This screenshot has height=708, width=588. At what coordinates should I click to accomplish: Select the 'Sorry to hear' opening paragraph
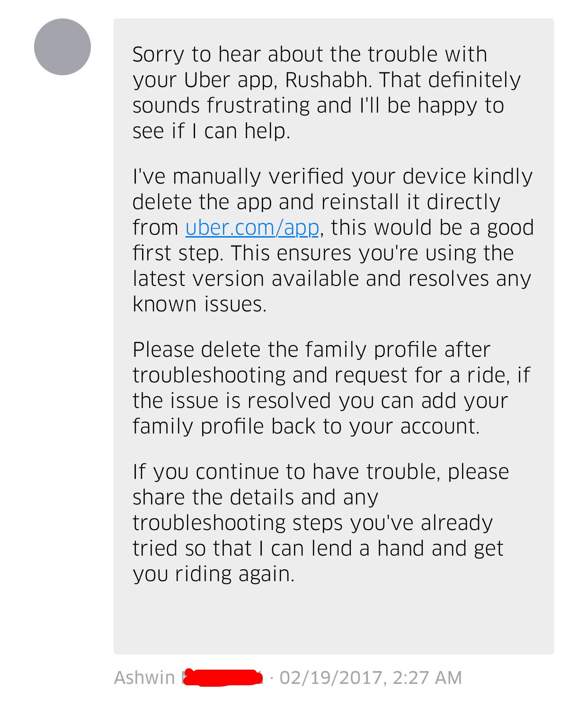327,93
